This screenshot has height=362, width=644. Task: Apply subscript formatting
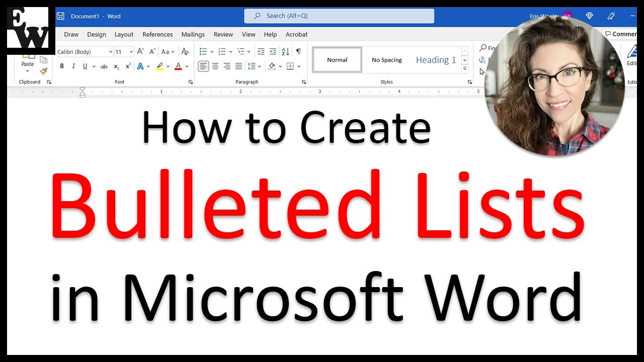[117, 66]
